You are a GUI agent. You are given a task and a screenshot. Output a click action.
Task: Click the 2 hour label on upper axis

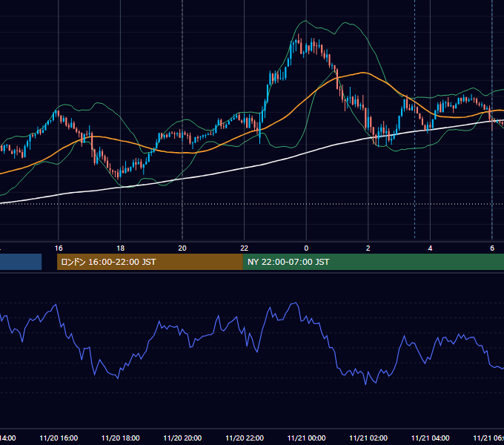(368, 248)
